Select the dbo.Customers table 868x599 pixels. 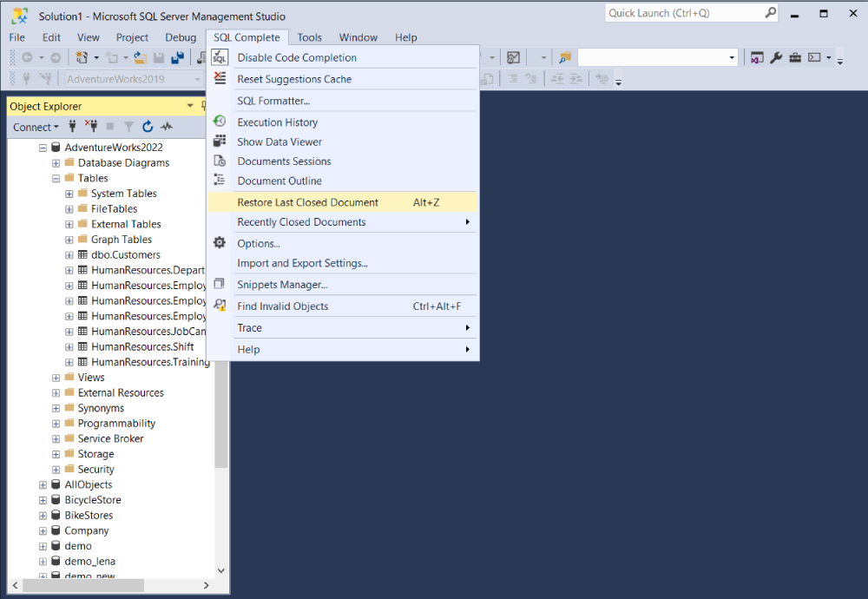[x=126, y=254]
